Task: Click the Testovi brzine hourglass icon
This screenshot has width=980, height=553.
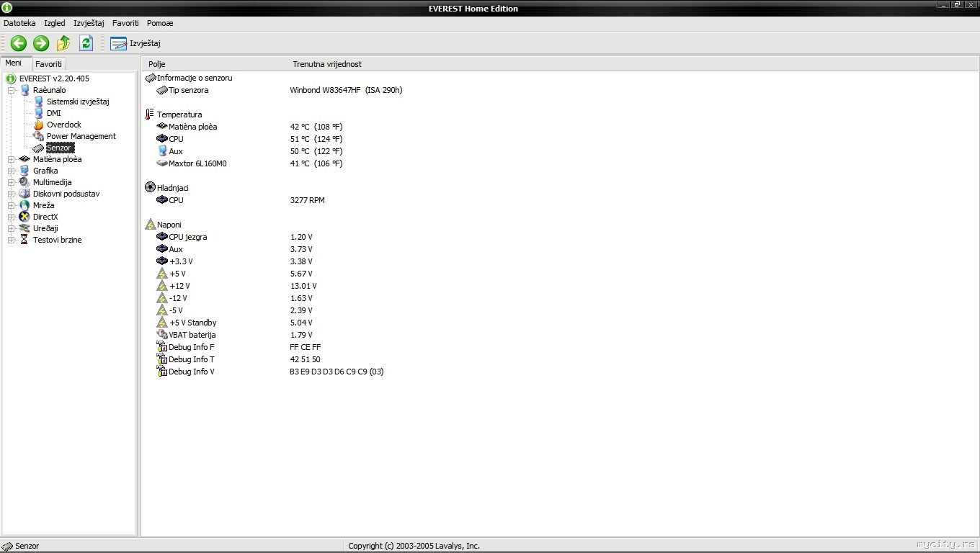Action: 25,240
